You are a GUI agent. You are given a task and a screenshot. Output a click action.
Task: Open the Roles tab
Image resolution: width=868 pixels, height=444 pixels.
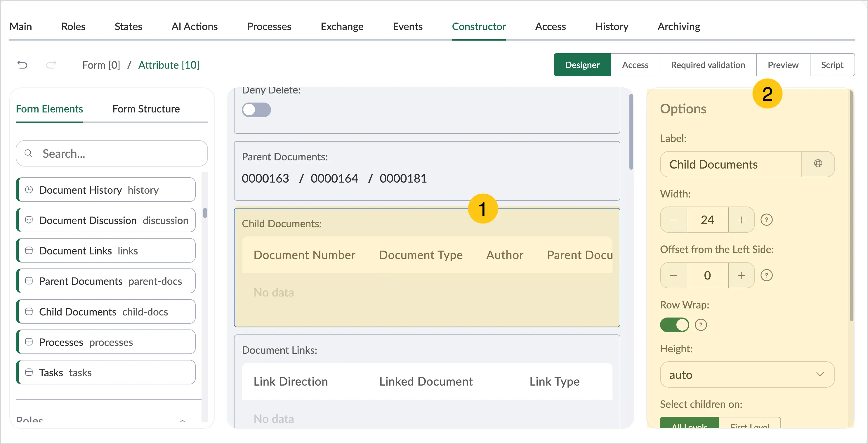73,26
